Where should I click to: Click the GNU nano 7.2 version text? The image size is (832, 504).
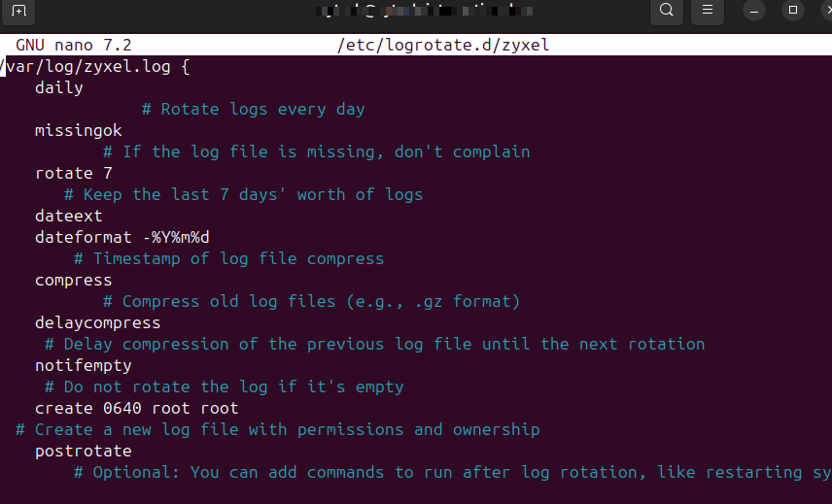click(x=73, y=46)
